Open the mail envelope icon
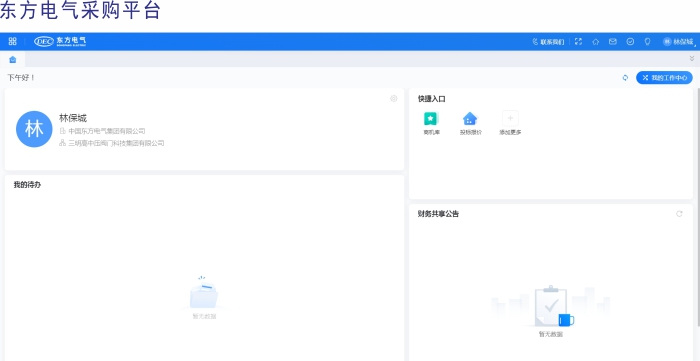Viewport: 700px width, 361px height. (x=613, y=41)
